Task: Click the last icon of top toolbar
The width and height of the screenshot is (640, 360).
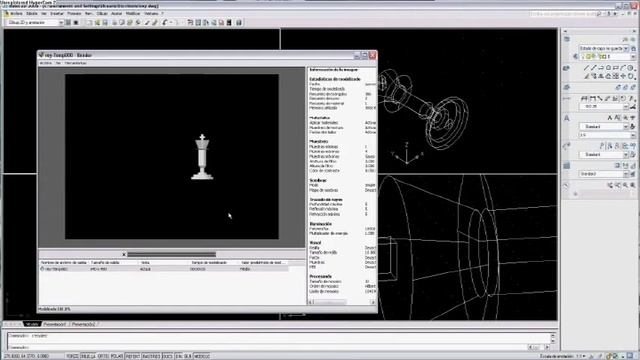Action: pyautogui.click(x=239, y=22)
